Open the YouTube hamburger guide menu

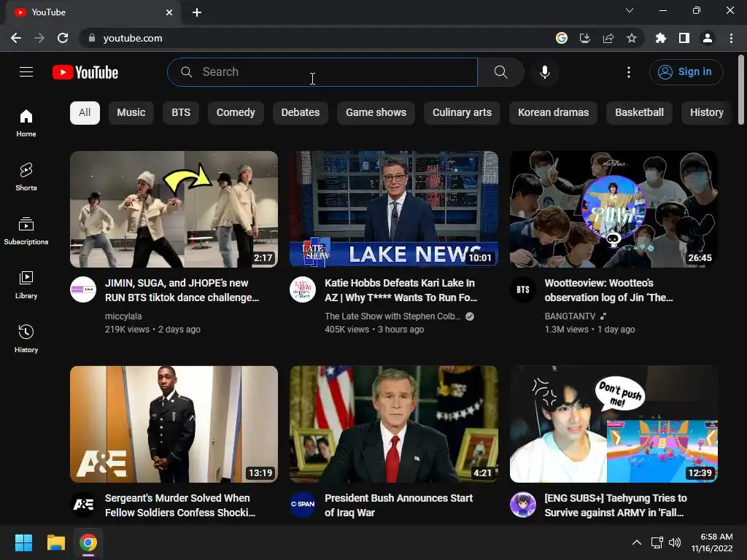[x=26, y=72]
